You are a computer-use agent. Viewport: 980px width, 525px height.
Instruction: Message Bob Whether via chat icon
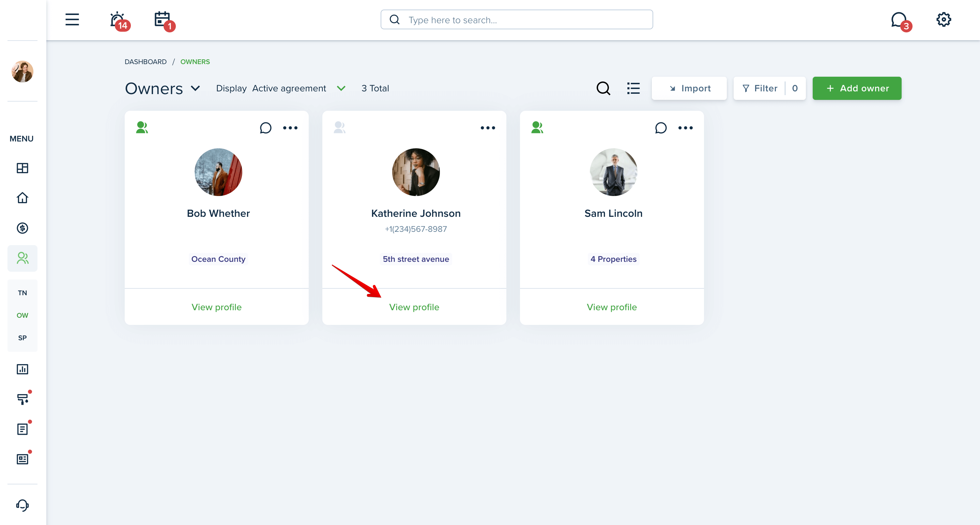(x=265, y=127)
